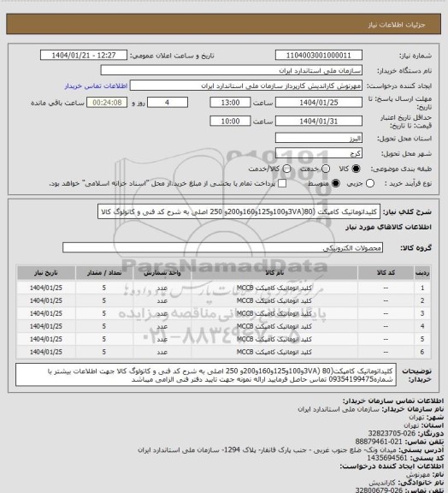Open the اطلاعات تماس خریدار link
The image size is (448, 493).
[x=96, y=86]
